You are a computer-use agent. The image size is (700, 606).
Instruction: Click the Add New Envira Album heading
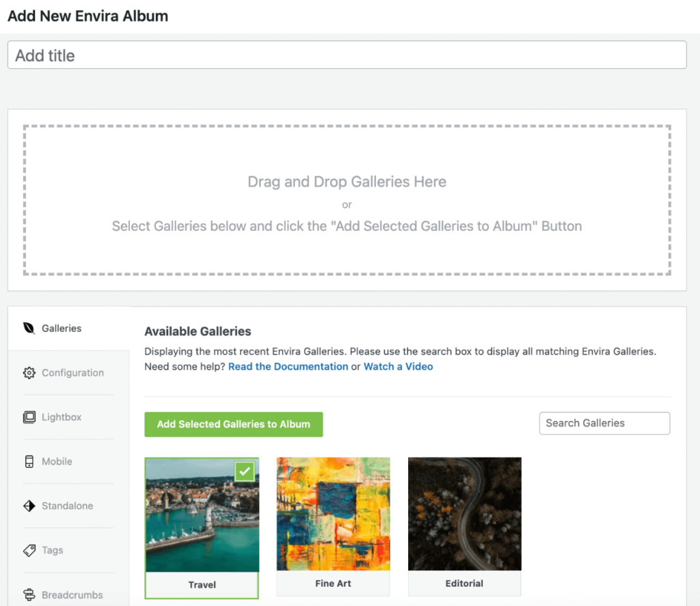click(x=88, y=16)
